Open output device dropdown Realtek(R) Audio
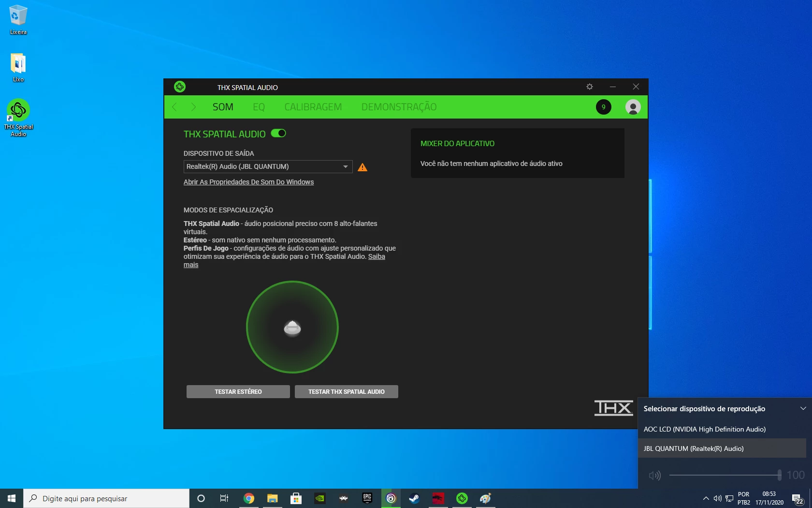The width and height of the screenshot is (812, 508). pos(268,166)
